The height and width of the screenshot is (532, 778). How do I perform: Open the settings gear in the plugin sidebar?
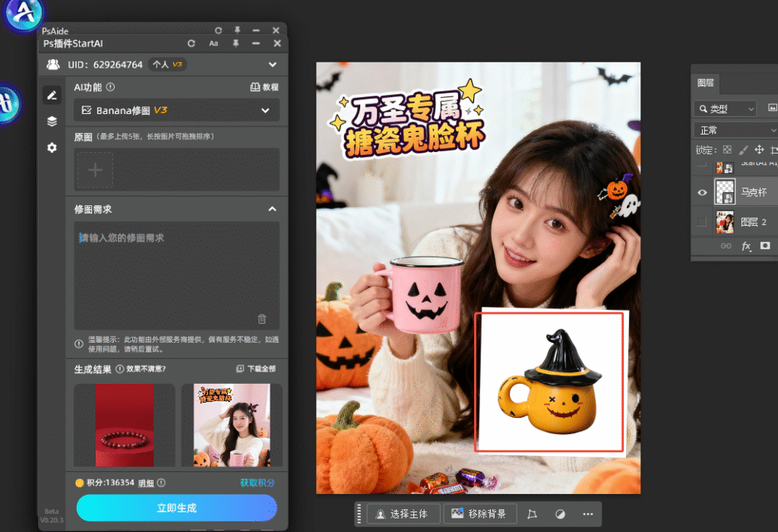(52, 147)
